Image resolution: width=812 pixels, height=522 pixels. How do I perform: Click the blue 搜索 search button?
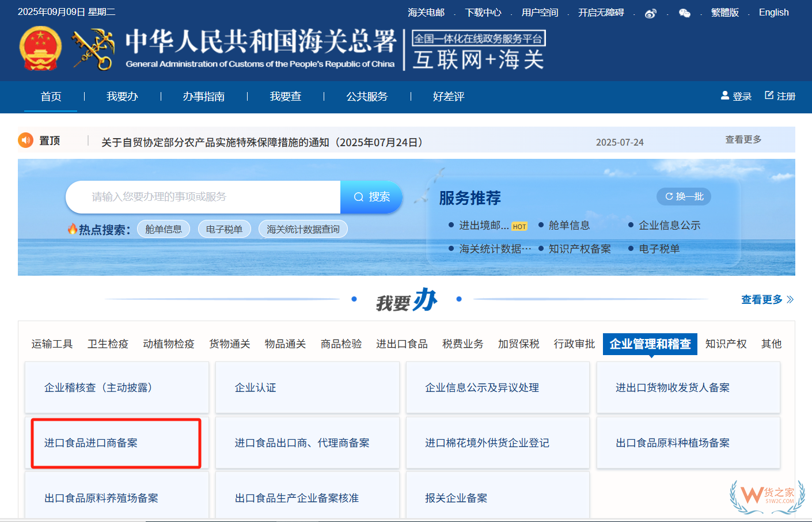coord(371,197)
